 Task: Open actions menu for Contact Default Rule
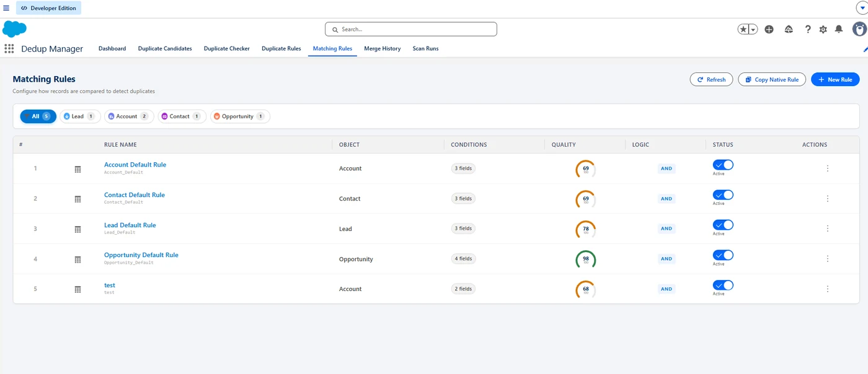coord(828,199)
